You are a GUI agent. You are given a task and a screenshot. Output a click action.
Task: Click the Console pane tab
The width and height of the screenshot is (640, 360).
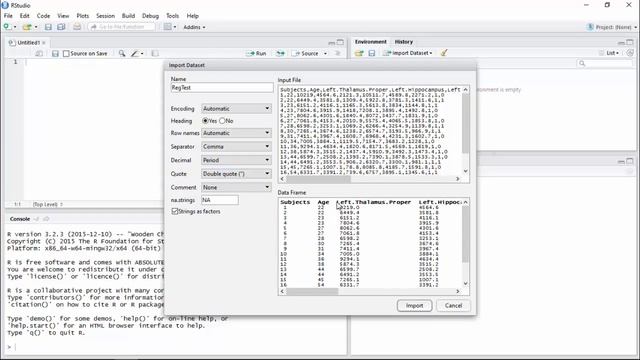tap(20, 219)
